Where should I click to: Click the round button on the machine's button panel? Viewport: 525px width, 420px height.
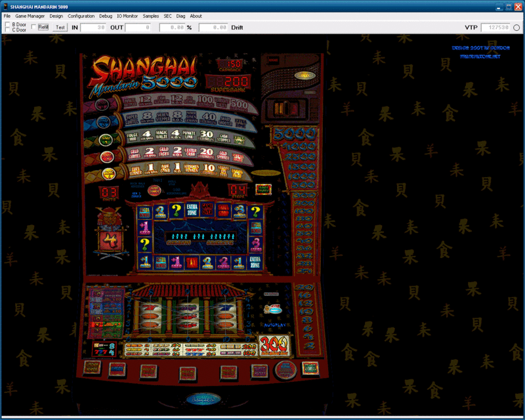click(x=285, y=370)
